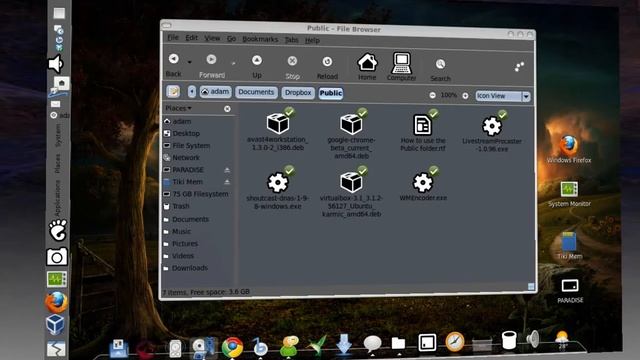
Task: Open the Go menu
Action: (231, 39)
